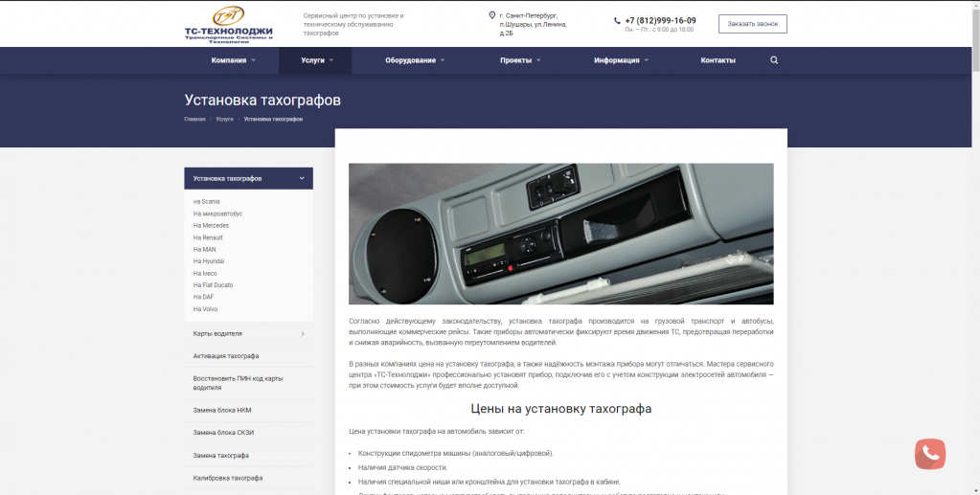980x495 pixels.
Task: Click the floating red phone call icon
Action: [x=930, y=454]
